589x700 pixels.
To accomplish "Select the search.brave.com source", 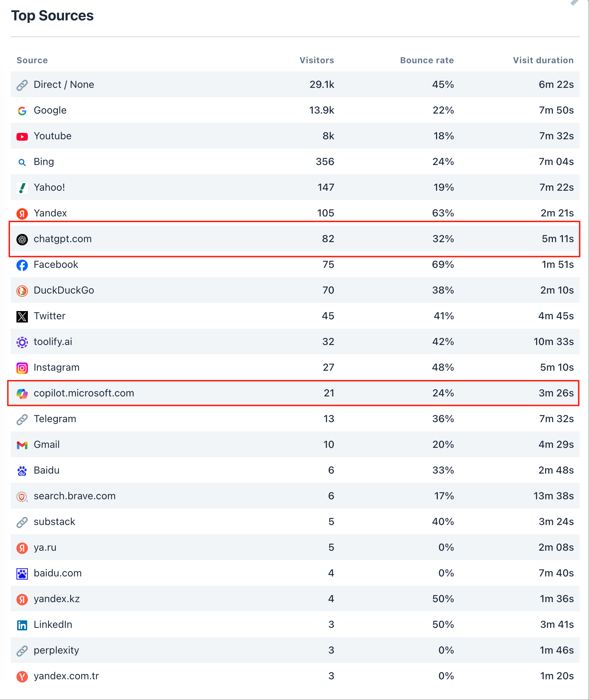I will click(x=74, y=496).
